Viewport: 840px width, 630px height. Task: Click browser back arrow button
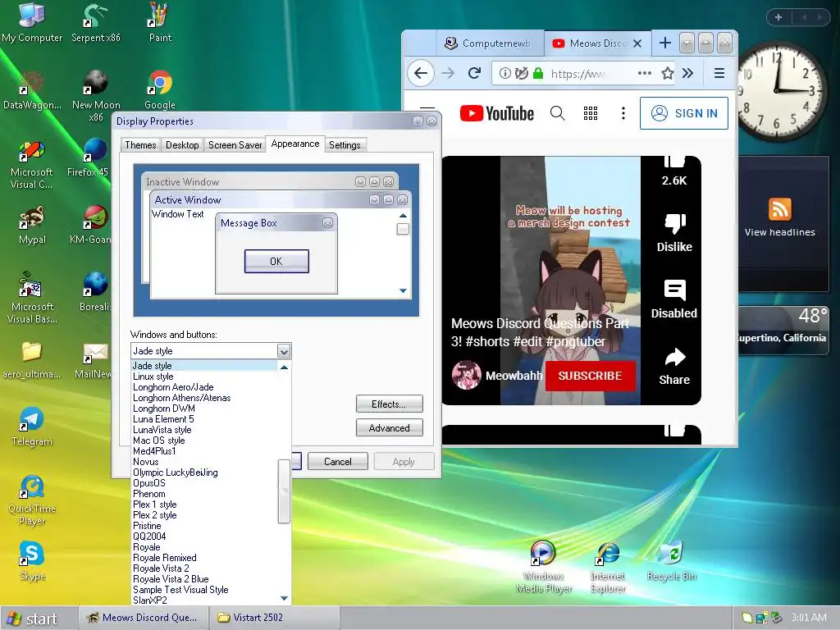pyautogui.click(x=421, y=73)
